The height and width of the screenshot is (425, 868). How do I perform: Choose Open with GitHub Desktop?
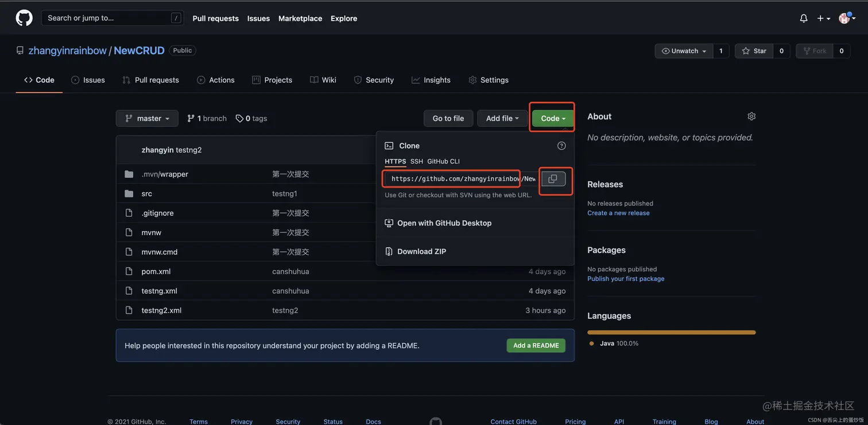pyautogui.click(x=438, y=223)
